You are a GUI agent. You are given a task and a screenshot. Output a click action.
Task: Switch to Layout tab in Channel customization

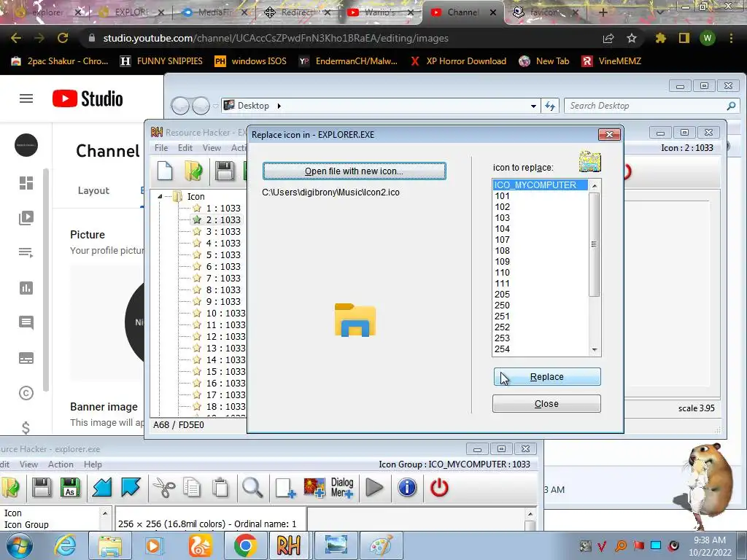(x=93, y=190)
